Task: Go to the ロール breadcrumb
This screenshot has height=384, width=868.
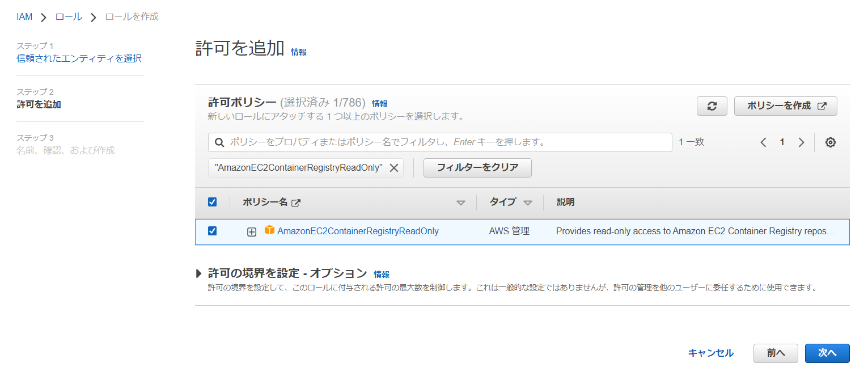Action: tap(69, 16)
